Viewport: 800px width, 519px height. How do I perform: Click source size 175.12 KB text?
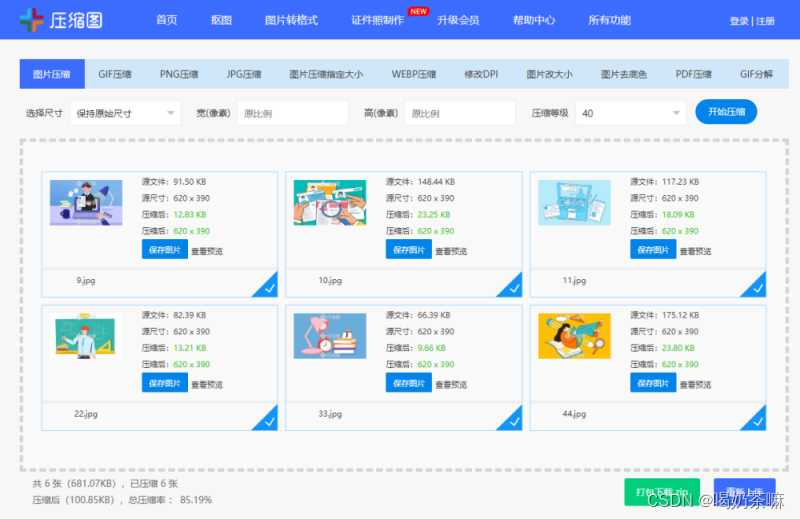tap(681, 315)
